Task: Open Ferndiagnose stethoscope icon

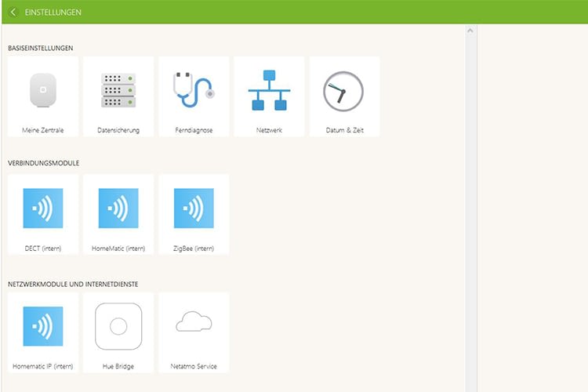Action: click(194, 90)
